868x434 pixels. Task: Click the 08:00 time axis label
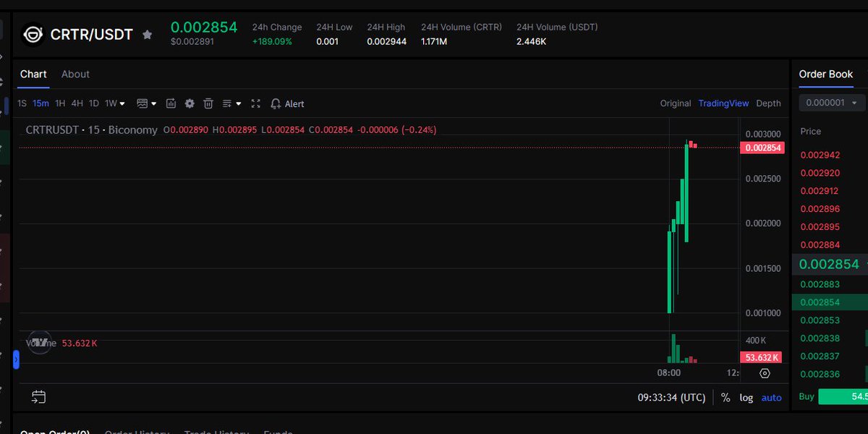(x=669, y=373)
